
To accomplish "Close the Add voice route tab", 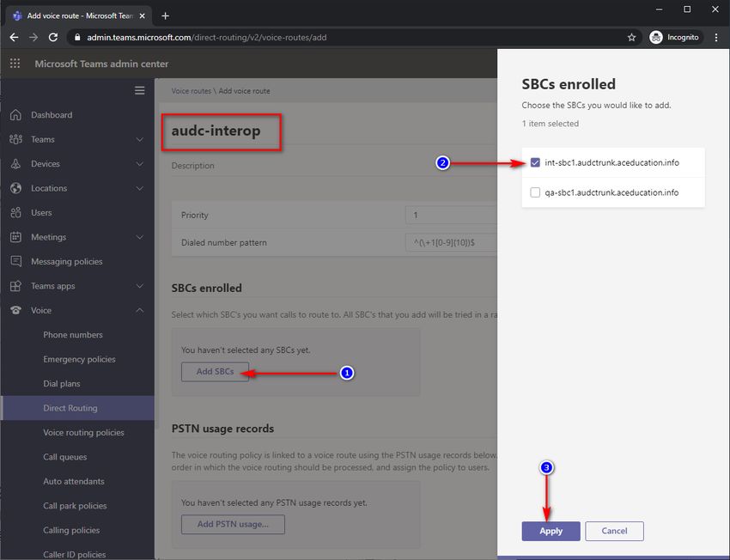I will [x=143, y=15].
